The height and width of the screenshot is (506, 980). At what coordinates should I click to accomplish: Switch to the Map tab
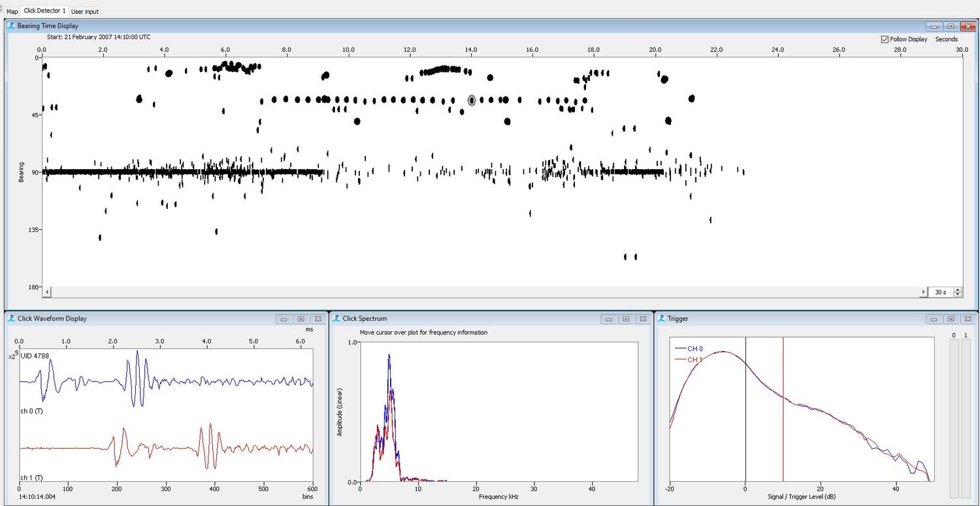point(12,11)
